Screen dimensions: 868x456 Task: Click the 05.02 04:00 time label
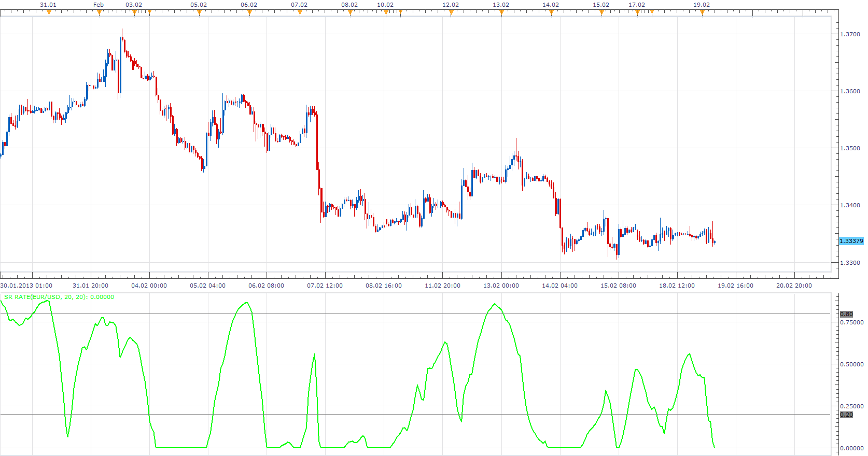(x=208, y=286)
